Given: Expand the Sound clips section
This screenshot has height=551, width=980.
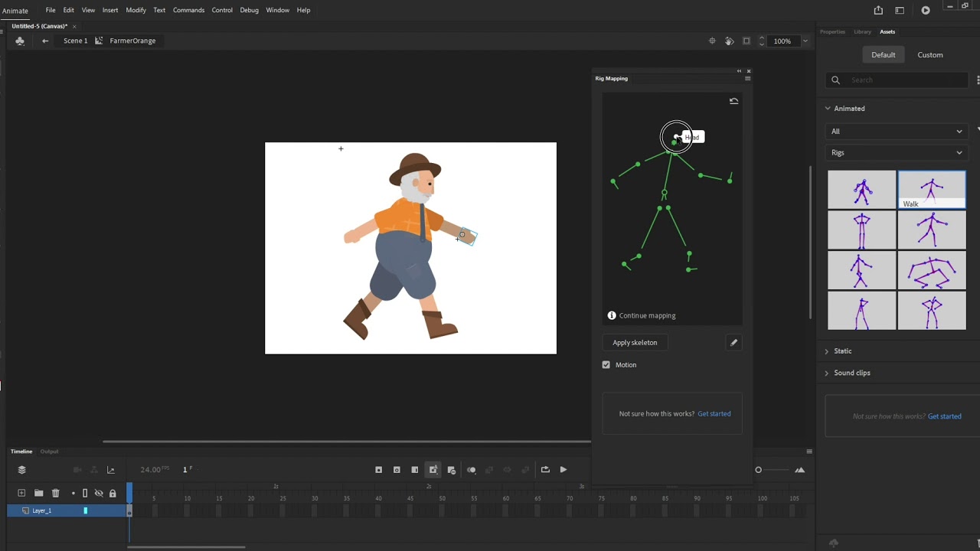Looking at the screenshot, I should coord(851,373).
